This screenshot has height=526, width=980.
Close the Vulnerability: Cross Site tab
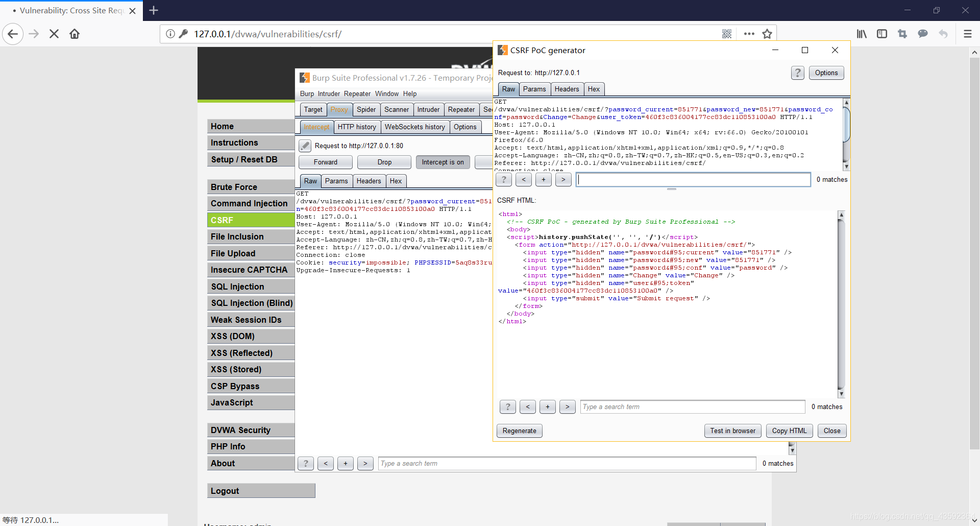132,11
